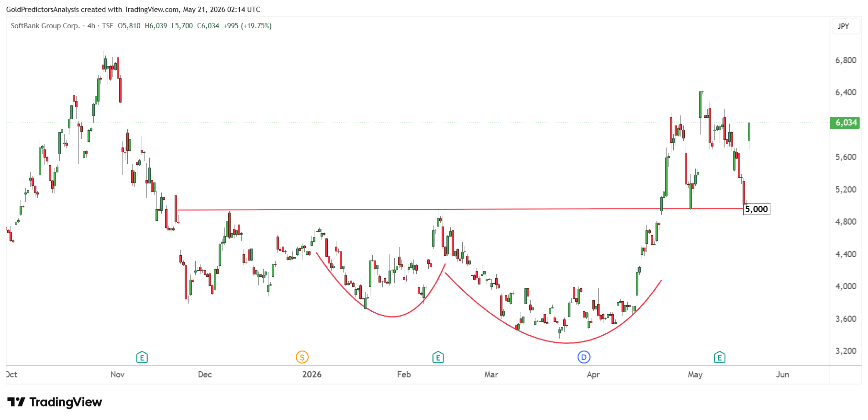Click the close value C6,034
868x420 pixels.
pos(208,26)
